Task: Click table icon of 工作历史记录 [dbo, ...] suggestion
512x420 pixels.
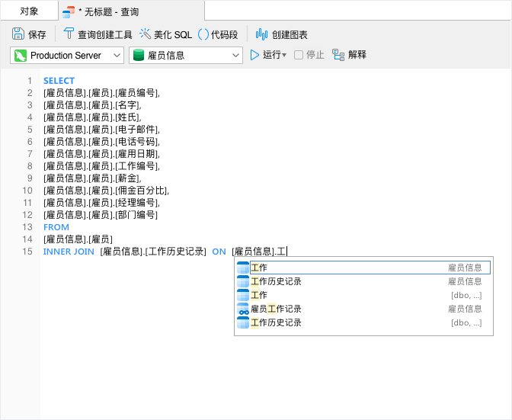Action: 243,322
